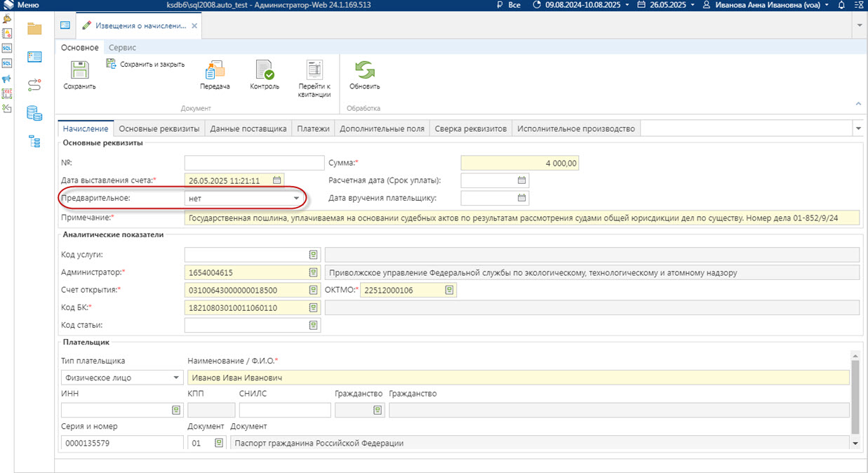Click the Сумма field showing 4 000,00
Viewport: 868px width, 473px height.
click(520, 164)
